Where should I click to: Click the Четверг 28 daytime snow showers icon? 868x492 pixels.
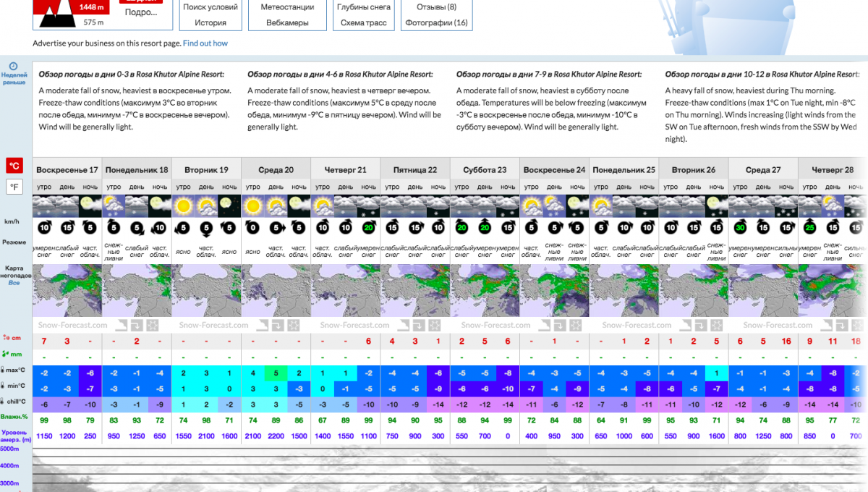pos(833,205)
